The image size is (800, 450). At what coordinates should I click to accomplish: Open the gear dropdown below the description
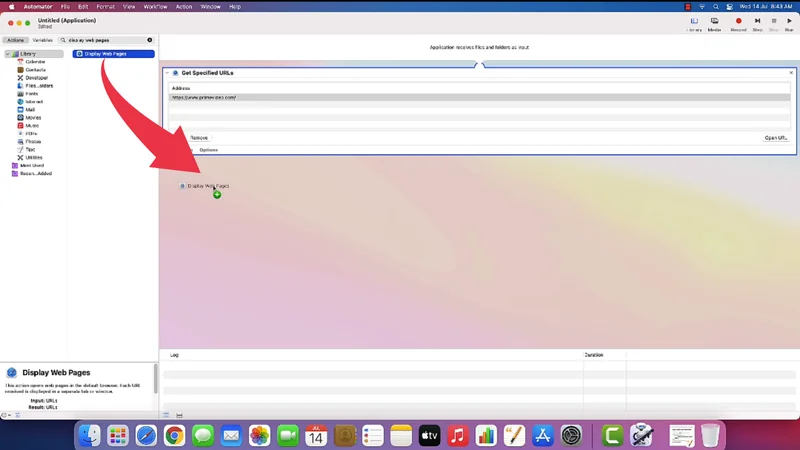pyautogui.click(x=7, y=415)
